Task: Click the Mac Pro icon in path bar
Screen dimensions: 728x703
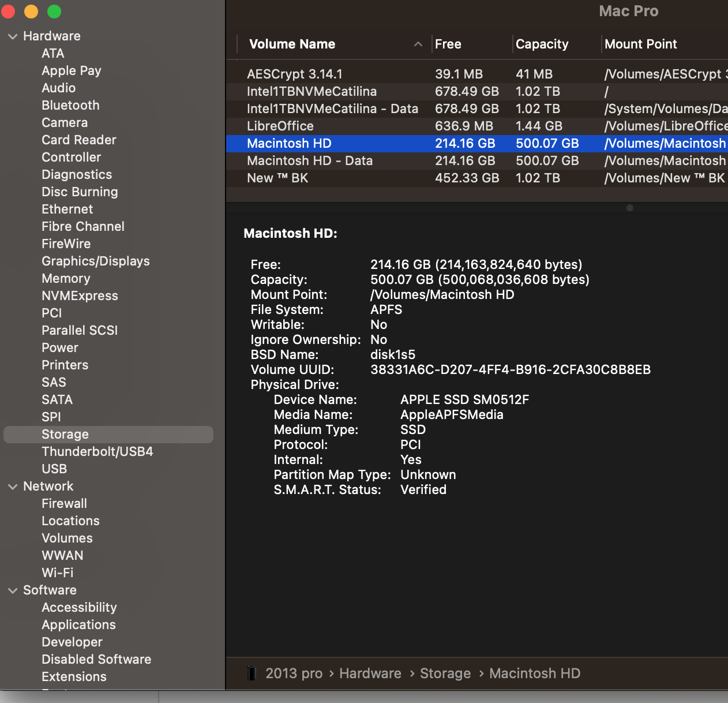Action: coord(252,673)
